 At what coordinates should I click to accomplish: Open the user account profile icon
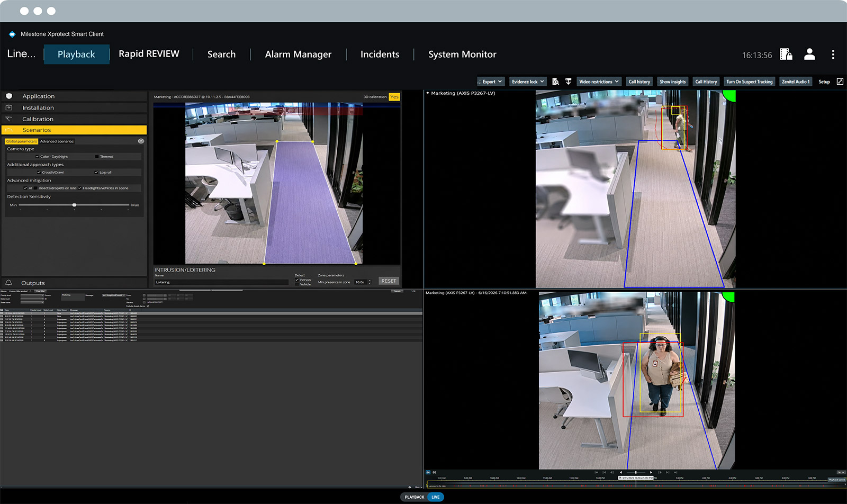tap(809, 54)
